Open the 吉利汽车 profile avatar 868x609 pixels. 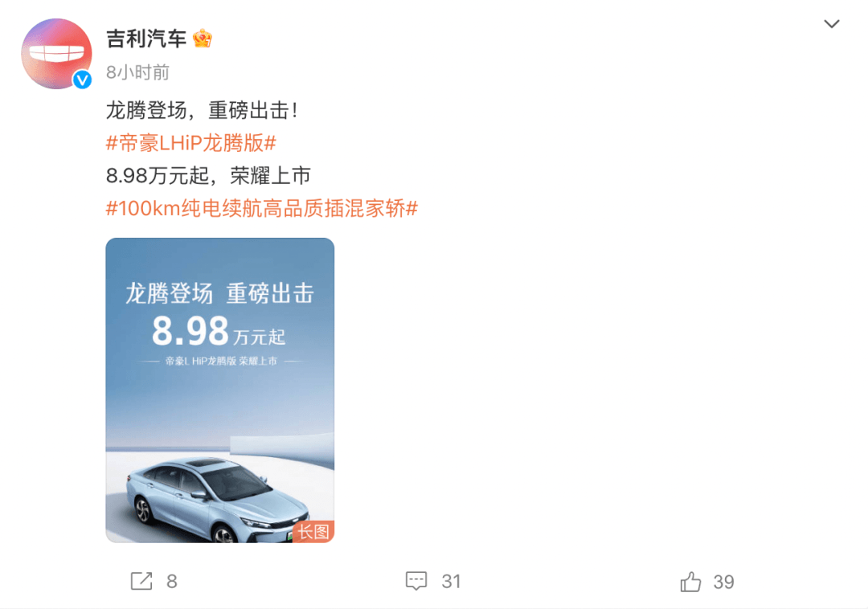click(x=56, y=54)
